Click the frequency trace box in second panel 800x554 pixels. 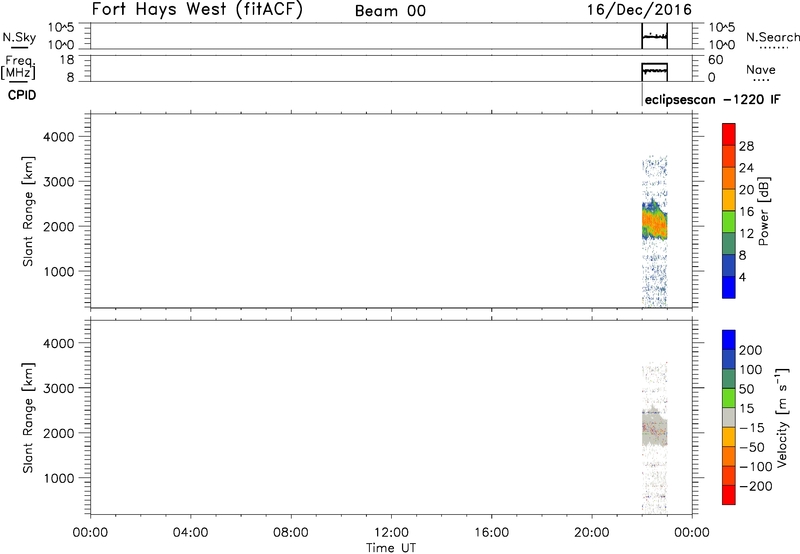(x=655, y=72)
